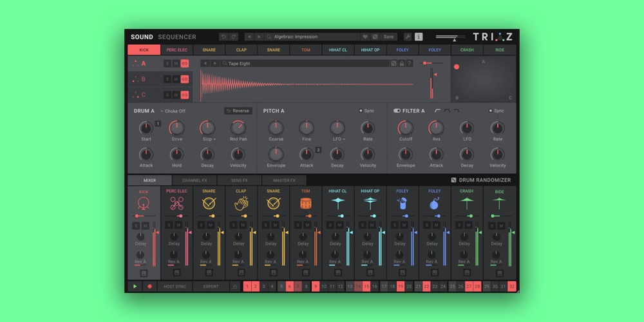Viewport: 644px width, 322px height.
Task: Select the SOUND view tab
Action: (x=142, y=37)
